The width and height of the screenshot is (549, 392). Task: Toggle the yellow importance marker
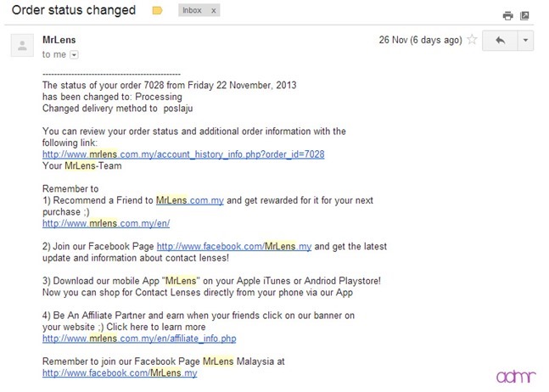(x=157, y=12)
